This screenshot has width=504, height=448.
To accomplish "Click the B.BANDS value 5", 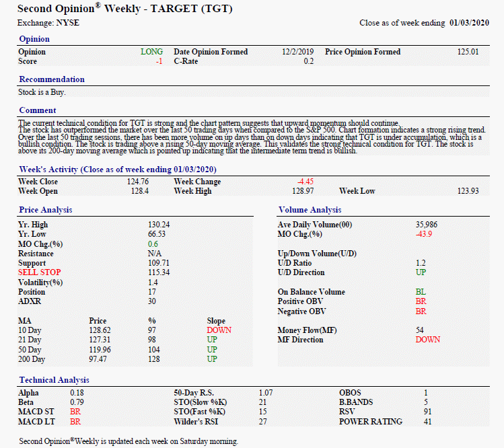I will [x=426, y=403].
